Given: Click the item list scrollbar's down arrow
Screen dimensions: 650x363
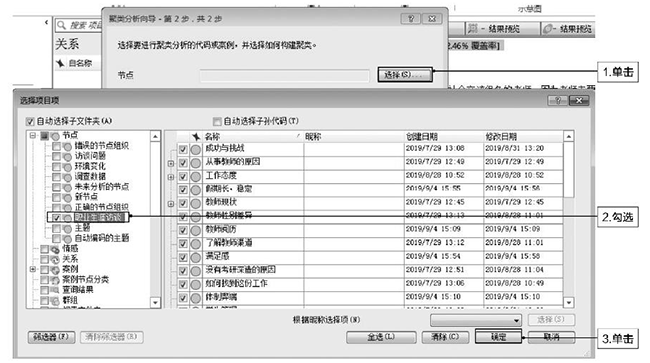Looking at the screenshot, I should [569, 303].
